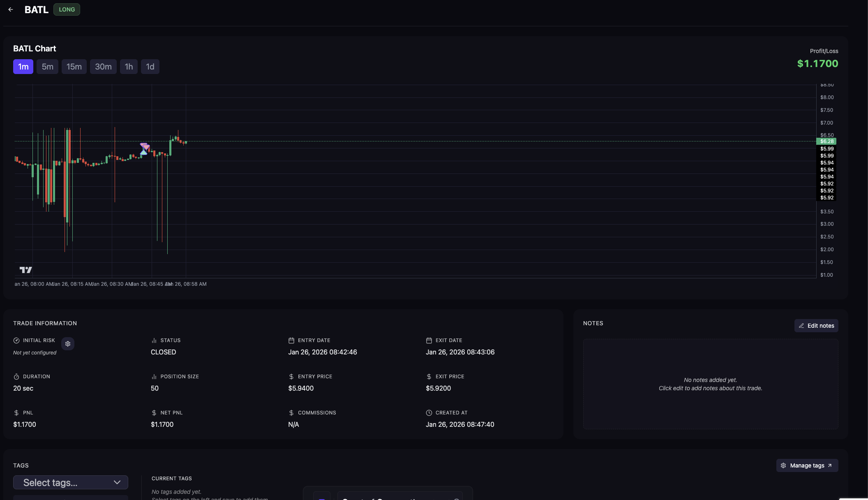868x500 pixels.
Task: Click the stopwatch icon beside Duration
Action: point(16,377)
